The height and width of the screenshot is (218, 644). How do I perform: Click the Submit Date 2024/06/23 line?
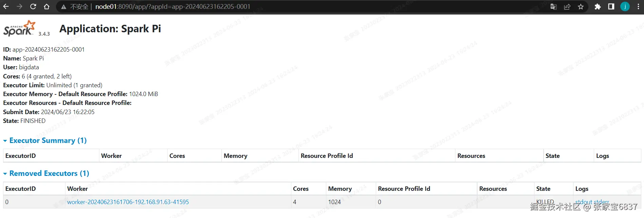[49, 112]
